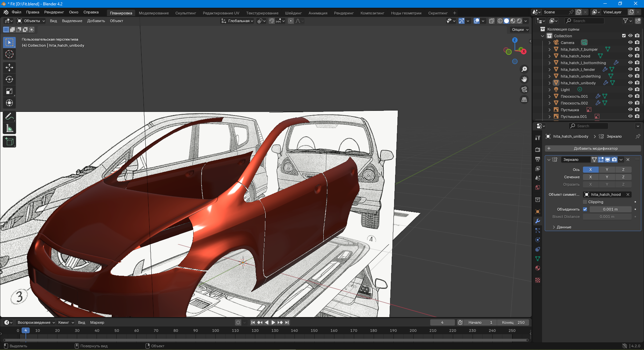Click the Add Cube tool icon
The image size is (644, 350).
(9, 142)
